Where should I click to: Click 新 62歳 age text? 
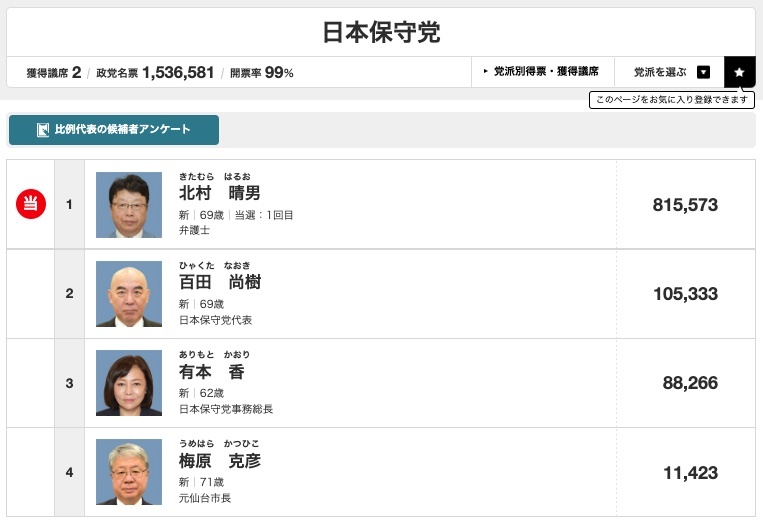201,393
